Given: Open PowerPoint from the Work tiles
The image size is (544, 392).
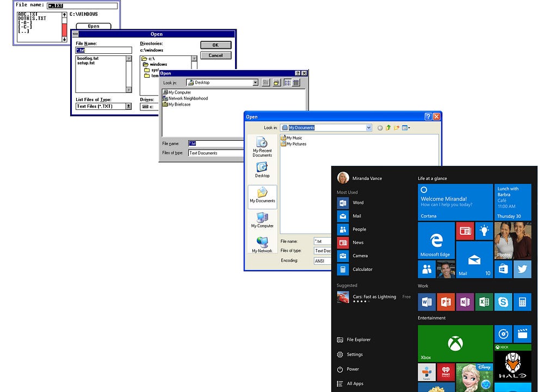Looking at the screenshot, I should pyautogui.click(x=446, y=302).
